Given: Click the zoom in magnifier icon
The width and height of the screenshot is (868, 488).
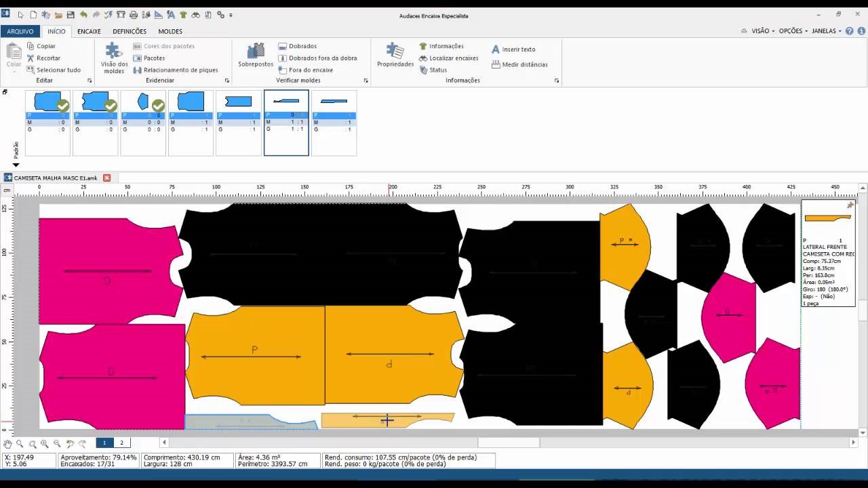Looking at the screenshot, I should (x=45, y=443).
